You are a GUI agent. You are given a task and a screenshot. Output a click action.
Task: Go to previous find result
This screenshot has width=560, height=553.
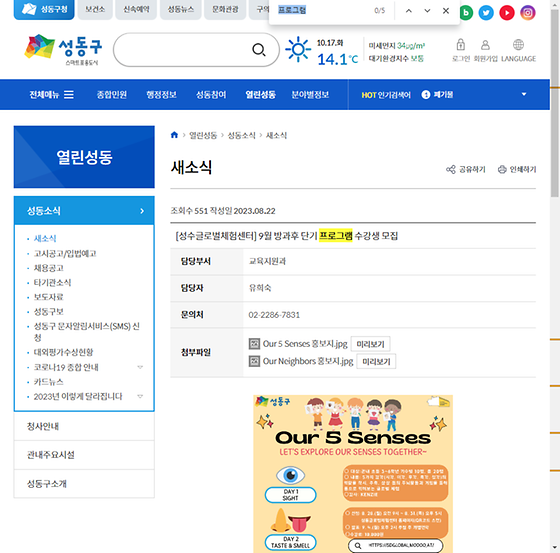tap(409, 11)
